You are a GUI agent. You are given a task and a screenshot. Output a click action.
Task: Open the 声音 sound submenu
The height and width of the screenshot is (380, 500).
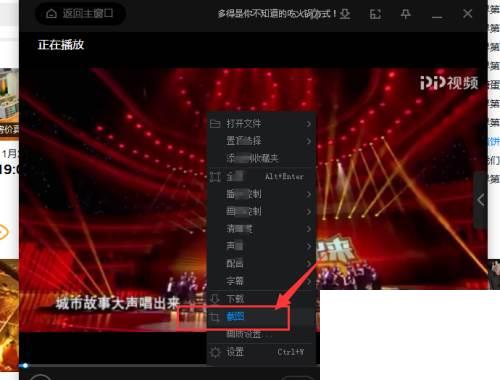pos(261,246)
